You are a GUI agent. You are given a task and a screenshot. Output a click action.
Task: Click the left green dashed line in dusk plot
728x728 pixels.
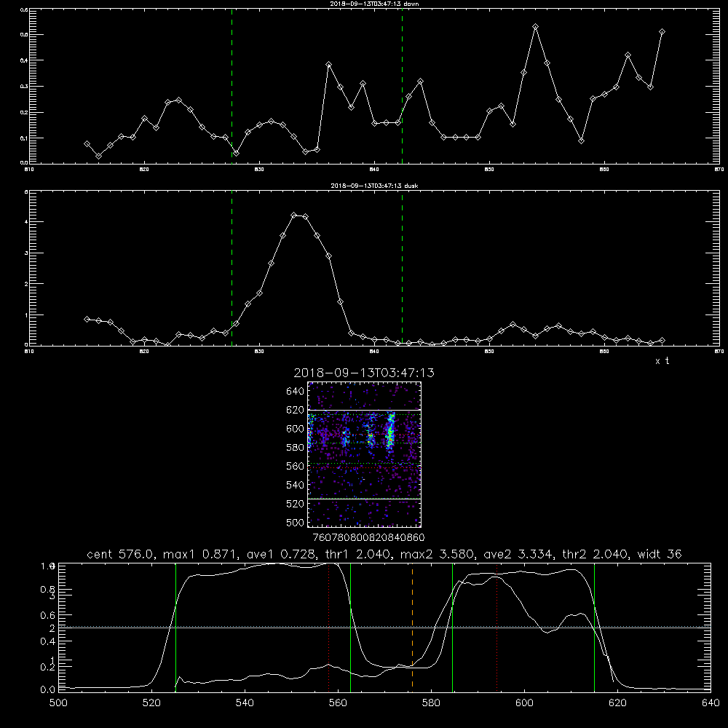click(x=232, y=269)
